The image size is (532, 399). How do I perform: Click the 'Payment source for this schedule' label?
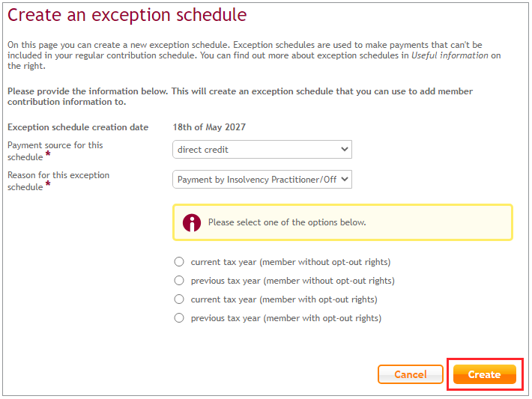click(x=55, y=151)
